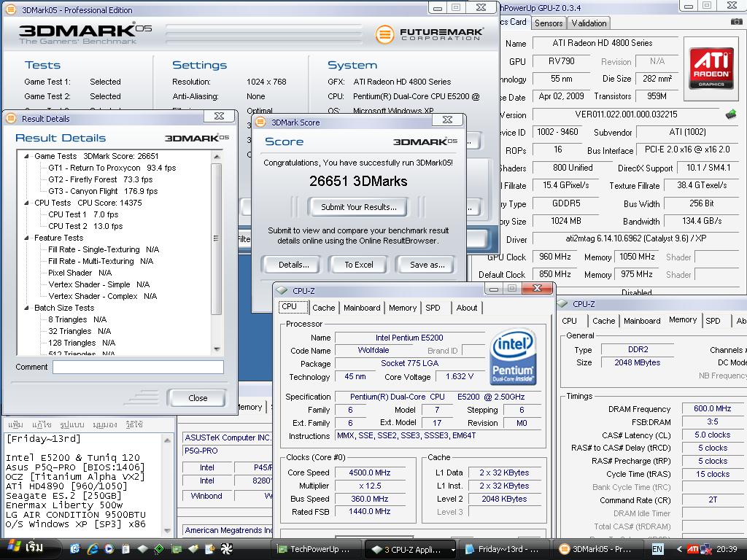Viewport: 747px width, 560px height.
Task: Click into the Comment text field
Action: (x=138, y=367)
